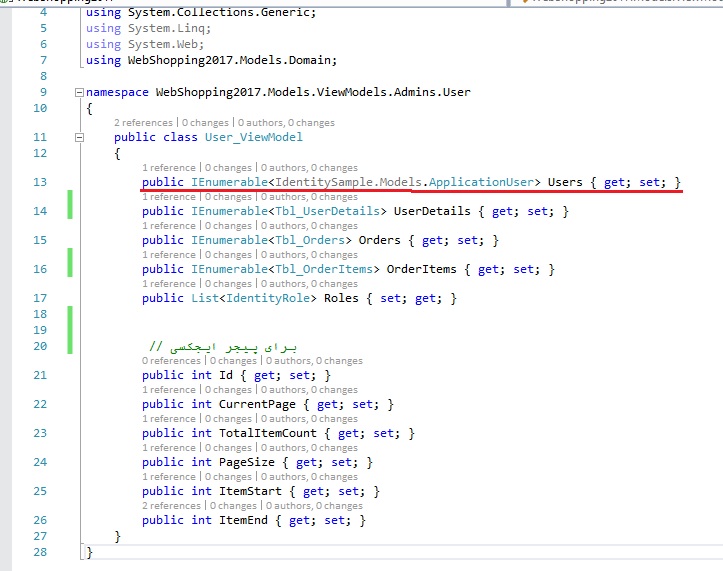
Task: Select line number 13 in the gutter
Action: click(40, 182)
